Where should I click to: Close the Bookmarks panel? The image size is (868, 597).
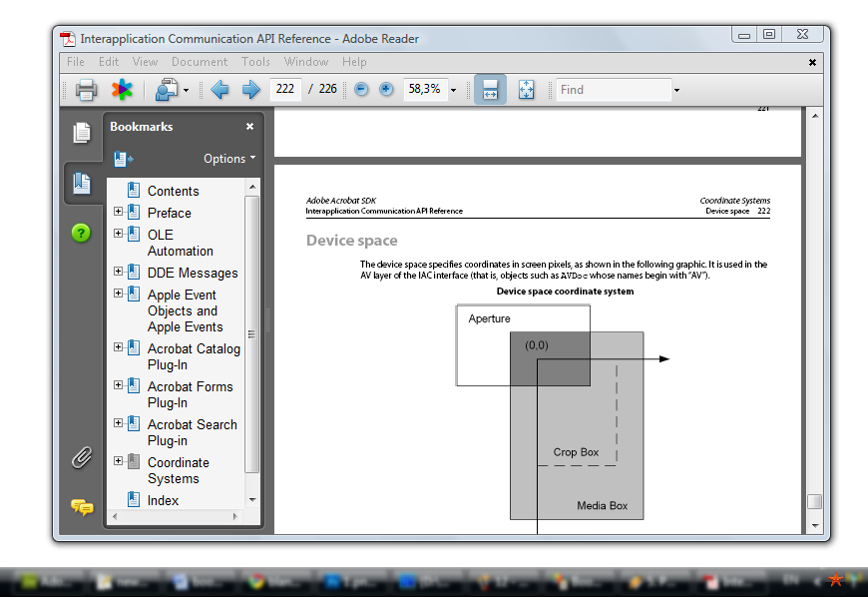249,127
